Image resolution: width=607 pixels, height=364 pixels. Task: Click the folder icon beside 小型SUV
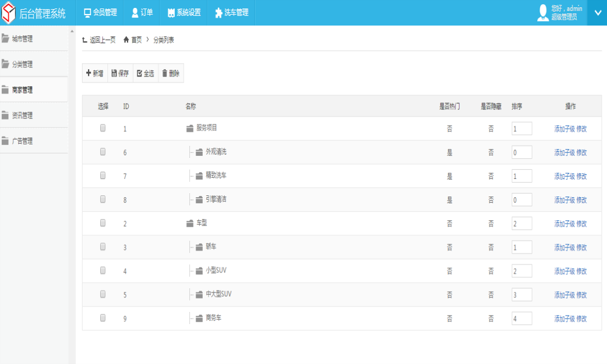[199, 271]
